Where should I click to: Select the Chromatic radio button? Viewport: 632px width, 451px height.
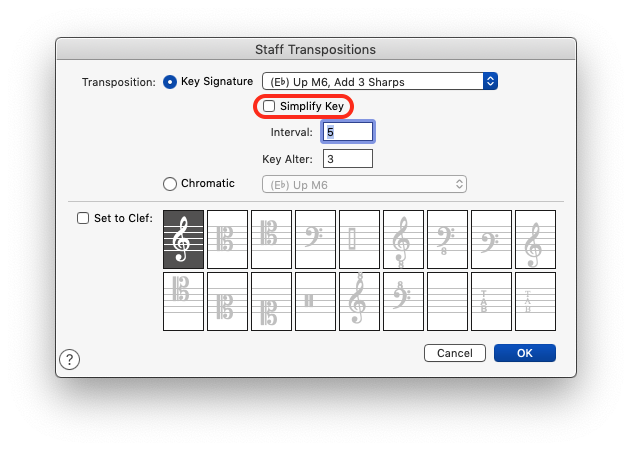coord(170,183)
